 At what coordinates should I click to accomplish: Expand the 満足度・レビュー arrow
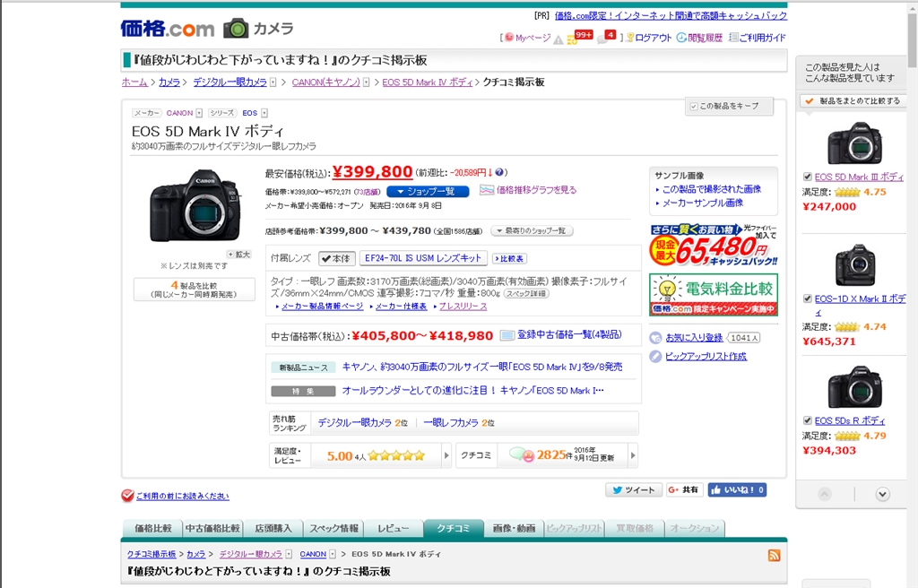tap(446, 455)
